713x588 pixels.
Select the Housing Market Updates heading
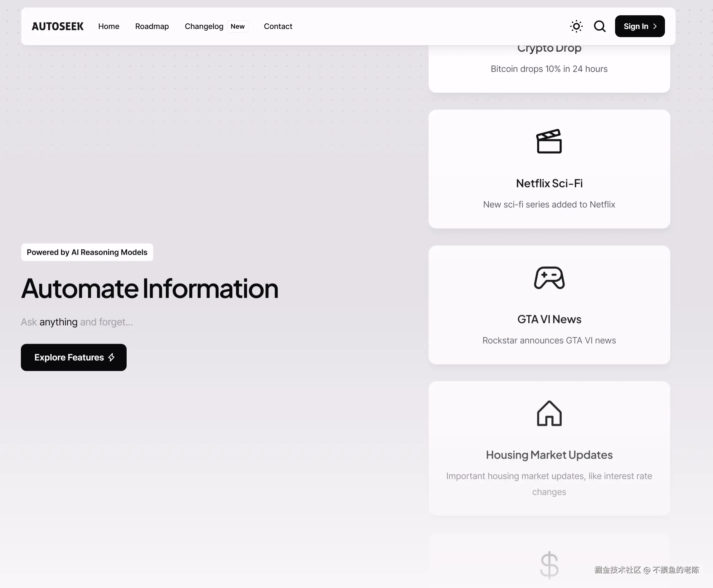coord(549,455)
